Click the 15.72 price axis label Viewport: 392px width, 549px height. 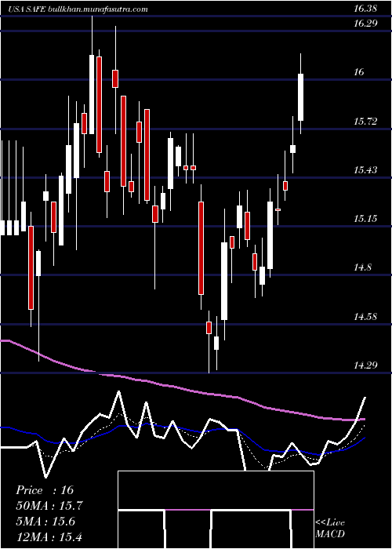coord(365,122)
